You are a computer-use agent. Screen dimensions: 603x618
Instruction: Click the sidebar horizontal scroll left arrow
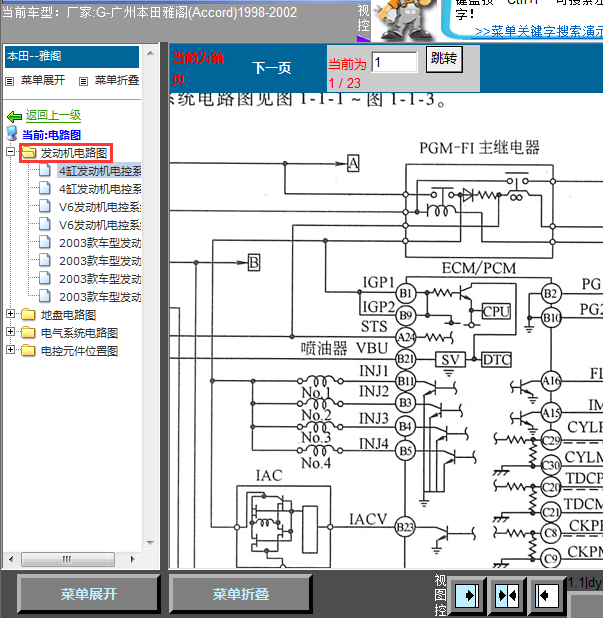(x=11, y=559)
